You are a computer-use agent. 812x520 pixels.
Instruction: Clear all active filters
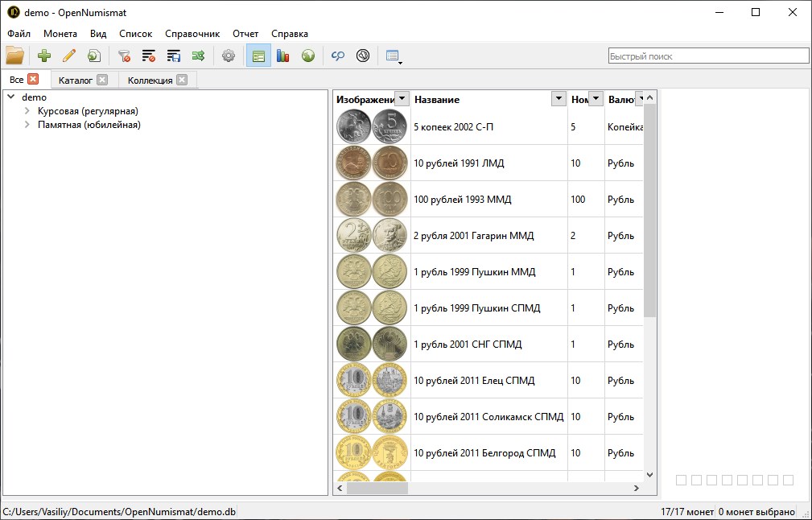tap(122, 56)
